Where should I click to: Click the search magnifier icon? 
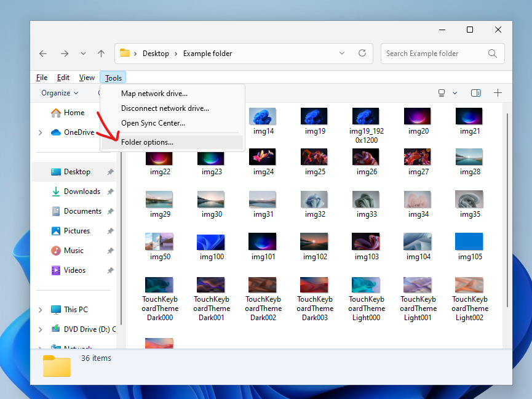(492, 54)
